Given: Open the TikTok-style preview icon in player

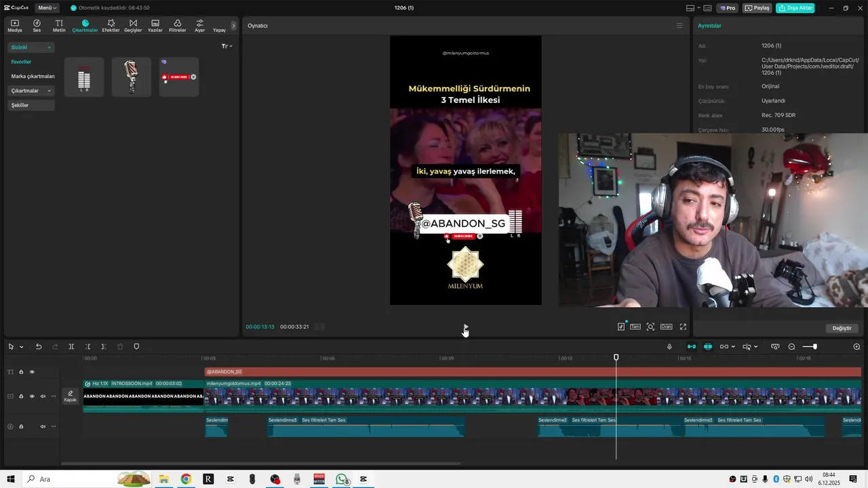Looking at the screenshot, I should pyautogui.click(x=621, y=327).
